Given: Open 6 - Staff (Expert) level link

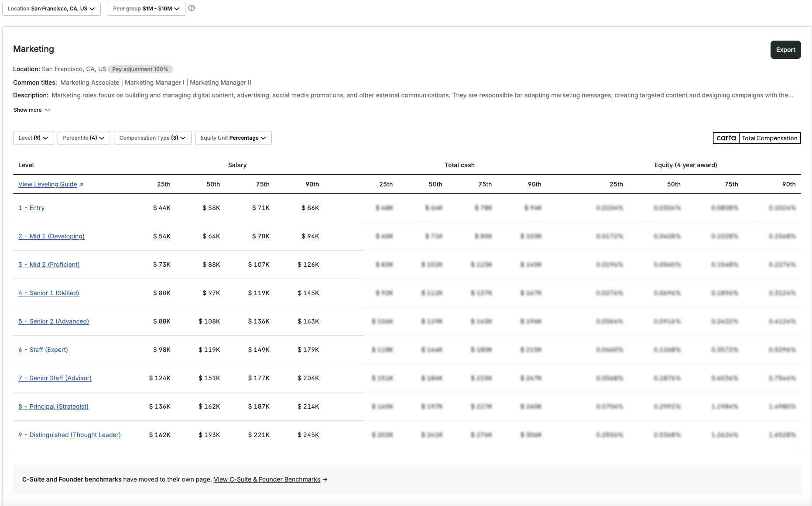Looking at the screenshot, I should coord(43,350).
